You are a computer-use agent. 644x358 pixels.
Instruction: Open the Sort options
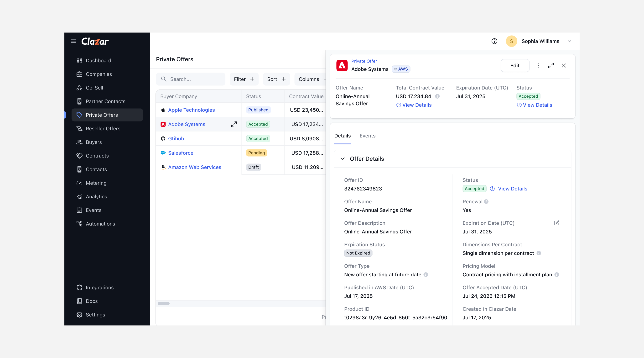tap(276, 79)
